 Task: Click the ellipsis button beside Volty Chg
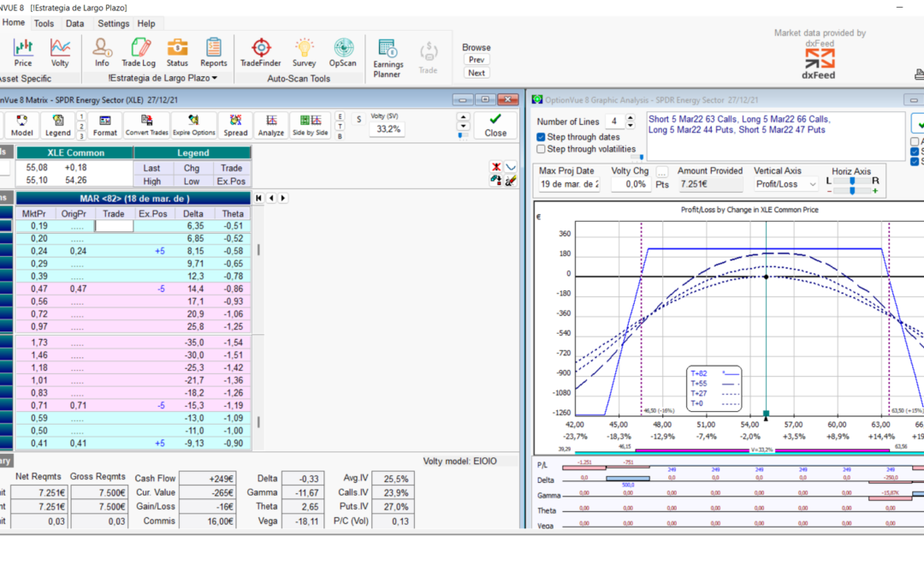click(661, 171)
